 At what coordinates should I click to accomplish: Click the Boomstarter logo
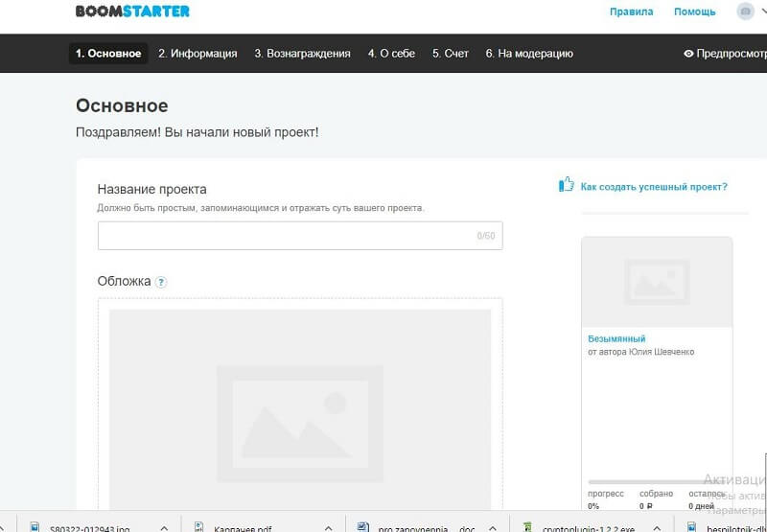pyautogui.click(x=132, y=12)
